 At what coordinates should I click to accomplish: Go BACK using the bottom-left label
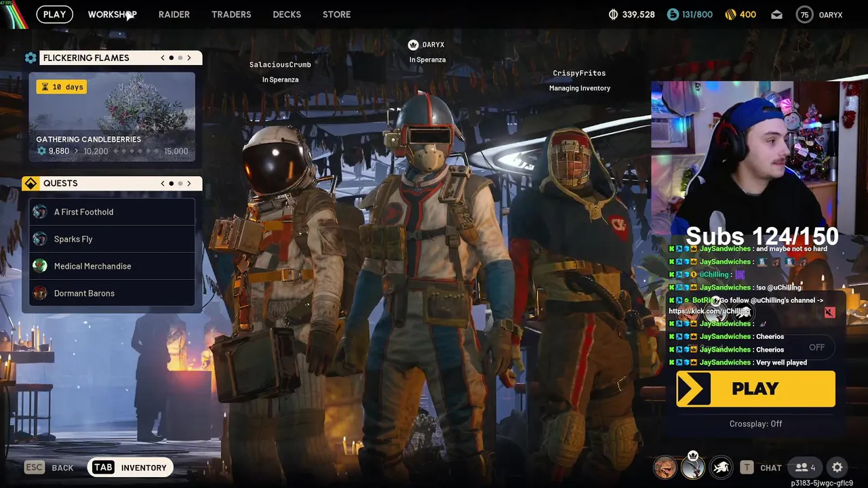(62, 468)
